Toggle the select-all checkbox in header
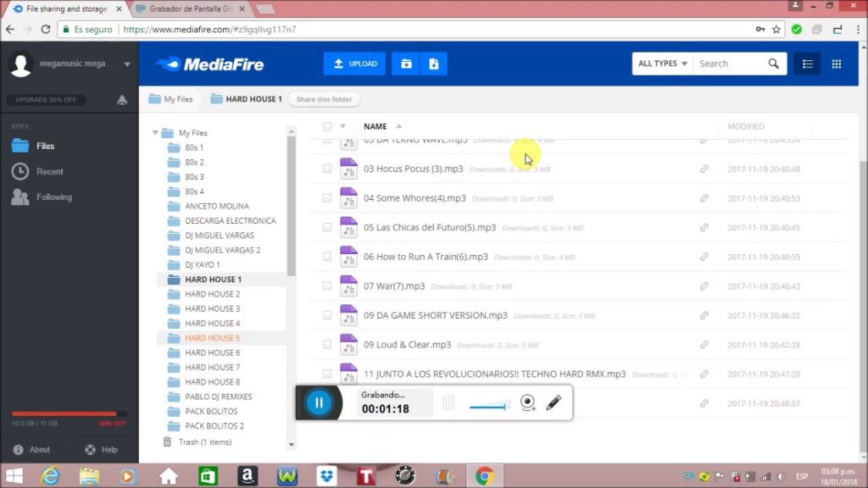Image resolution: width=868 pixels, height=488 pixels. (327, 126)
